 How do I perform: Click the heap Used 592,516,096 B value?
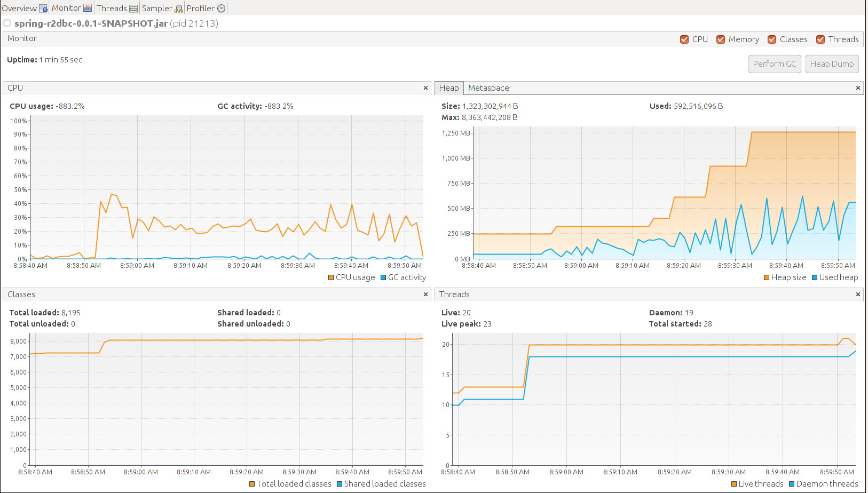[x=698, y=106]
